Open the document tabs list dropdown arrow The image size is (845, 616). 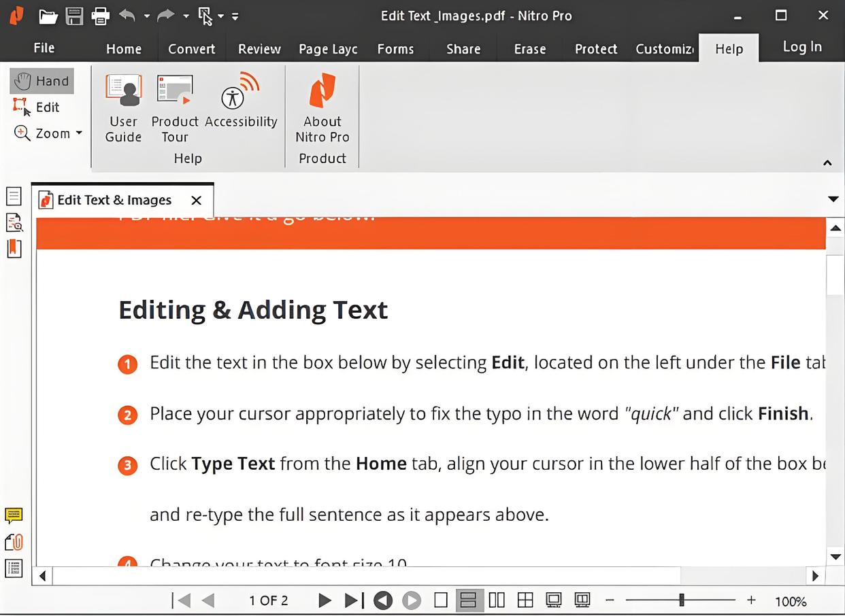coord(833,199)
